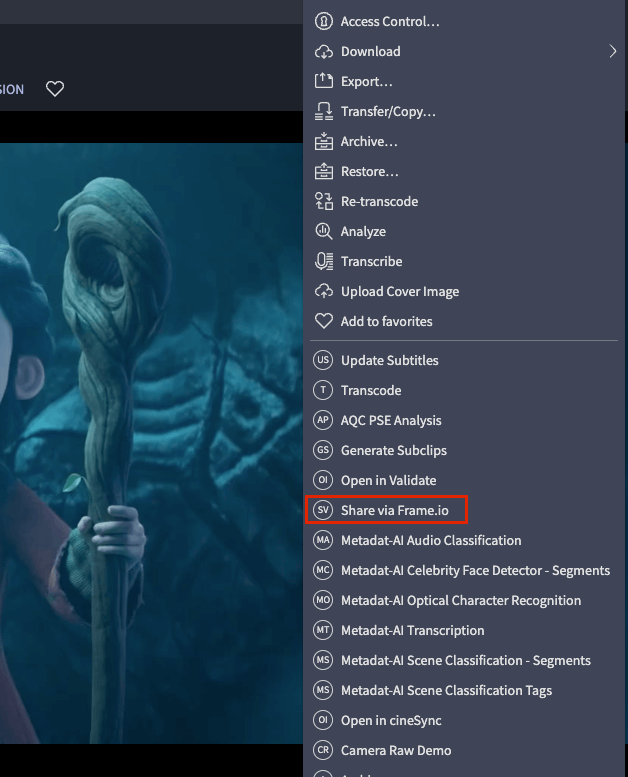Screen dimensions: 628x777
Task: Click the GS badge for Generate Subclips
Action: pos(323,450)
